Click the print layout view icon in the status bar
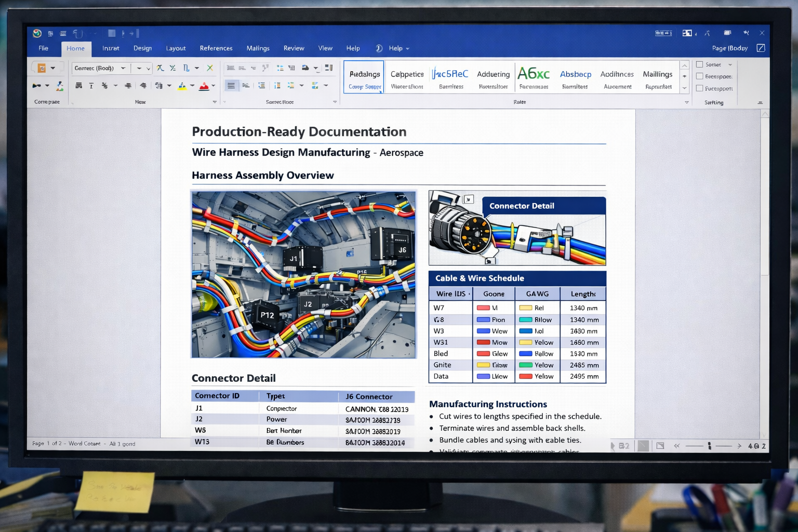The width and height of the screenshot is (798, 532). click(x=643, y=446)
